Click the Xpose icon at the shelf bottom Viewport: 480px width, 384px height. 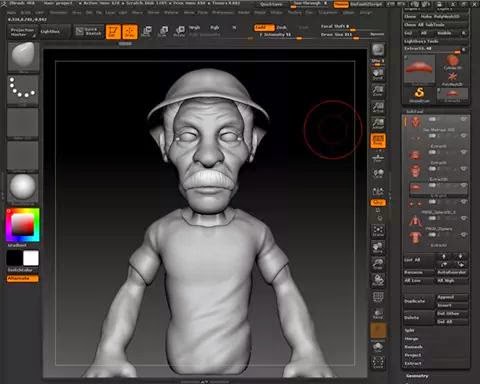[378, 362]
